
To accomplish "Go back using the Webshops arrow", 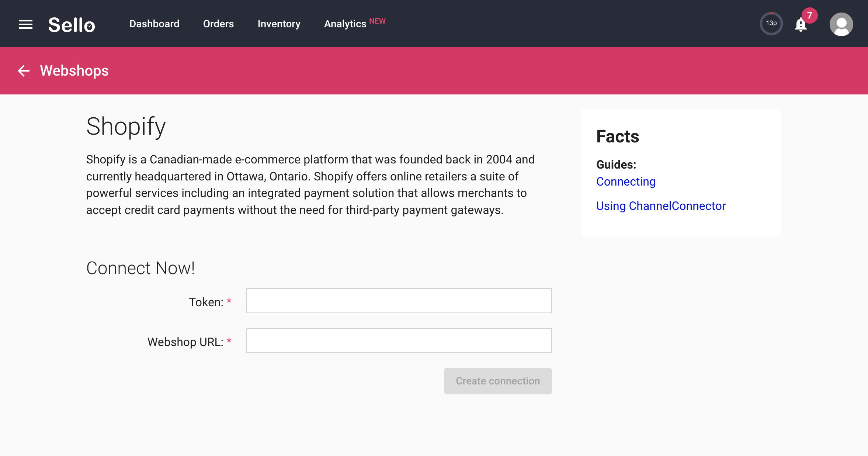I will point(24,71).
